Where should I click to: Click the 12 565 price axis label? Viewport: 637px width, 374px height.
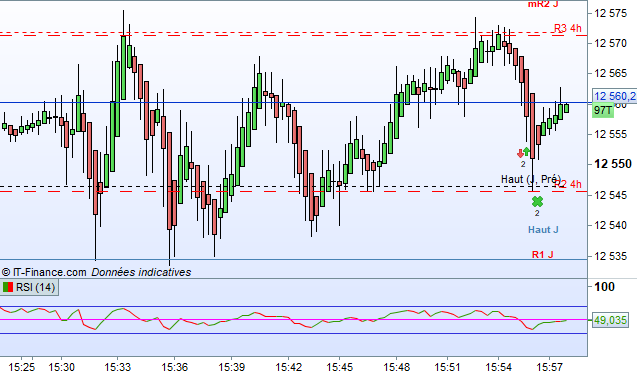point(610,73)
